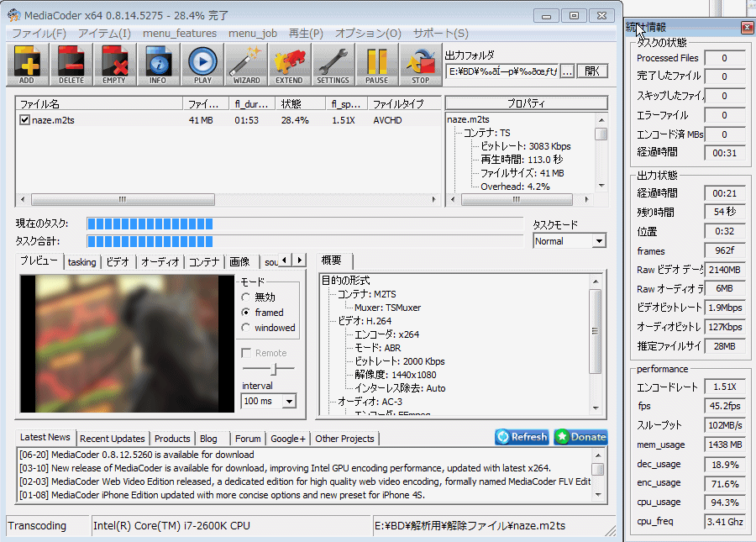This screenshot has height=542, width=756.
Task: Open the file INFO icon
Action: point(158,64)
